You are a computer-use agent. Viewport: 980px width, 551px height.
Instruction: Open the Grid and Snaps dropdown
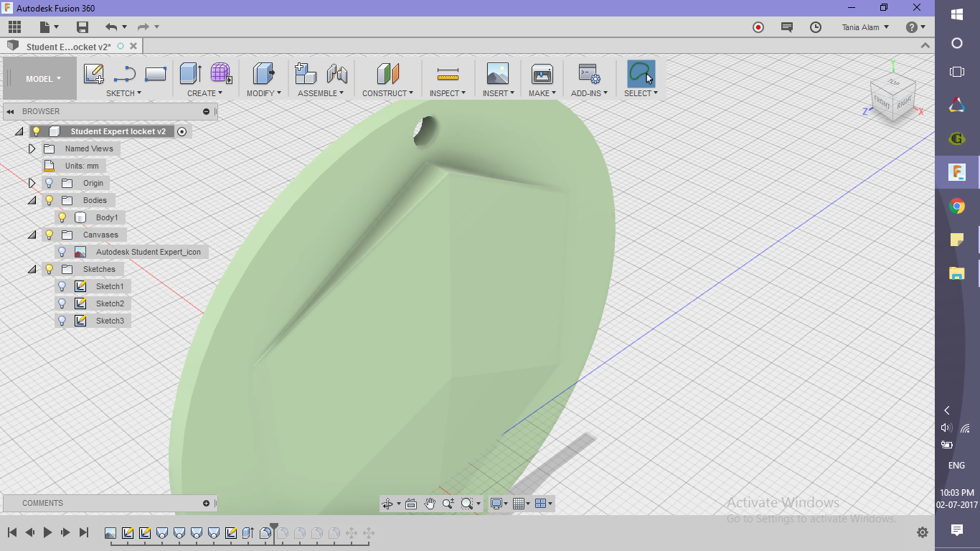[523, 504]
